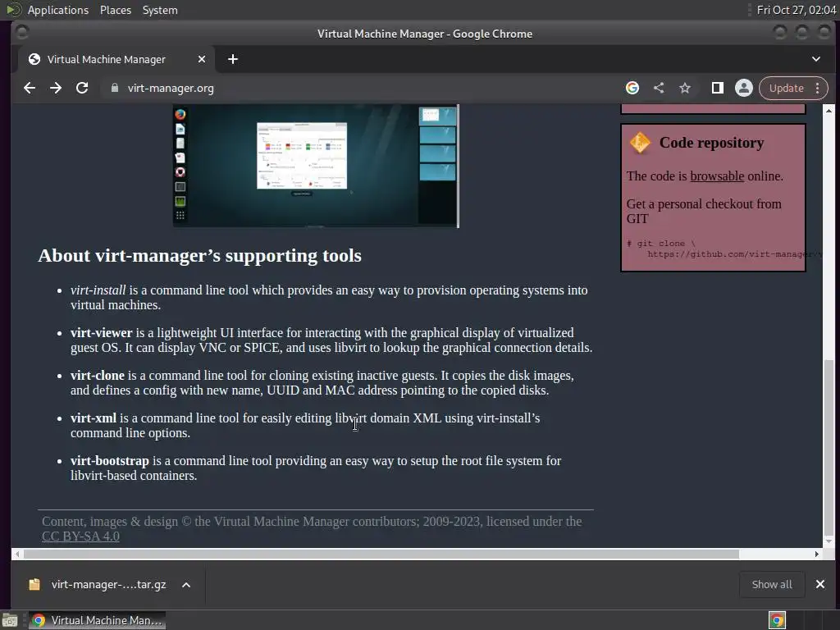Expand the tab search dropdown
Image resolution: width=840 pixels, height=630 pixels.
click(x=816, y=59)
